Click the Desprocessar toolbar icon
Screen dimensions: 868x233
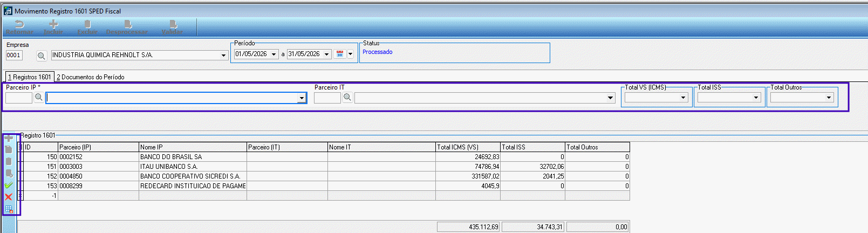click(x=127, y=24)
